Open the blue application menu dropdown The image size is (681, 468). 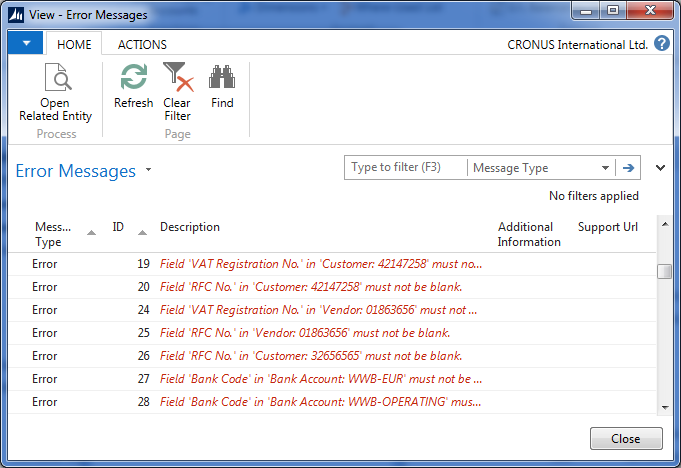click(25, 44)
